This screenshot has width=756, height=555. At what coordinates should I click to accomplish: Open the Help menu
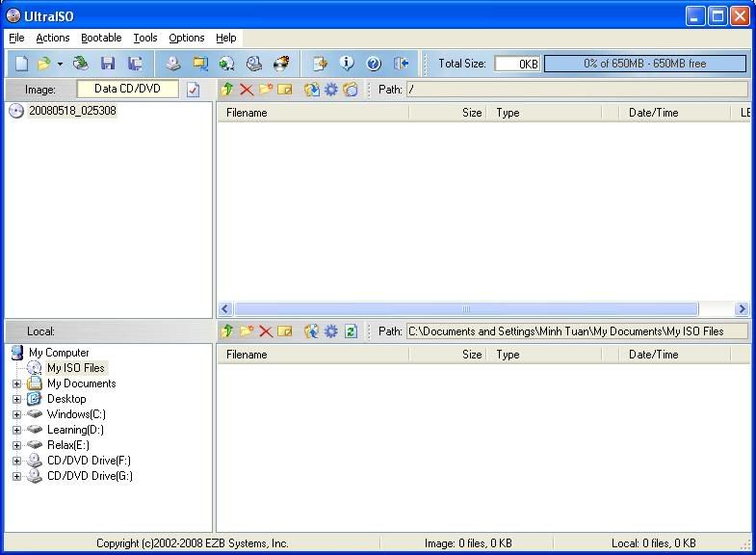225,38
